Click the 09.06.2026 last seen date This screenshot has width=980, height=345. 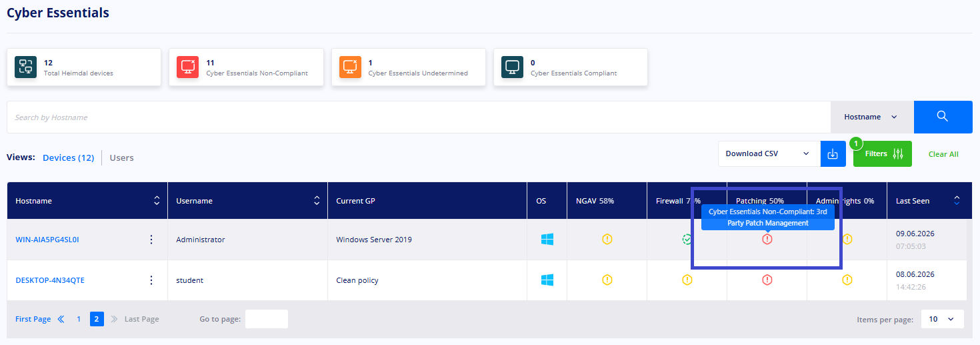coord(915,234)
